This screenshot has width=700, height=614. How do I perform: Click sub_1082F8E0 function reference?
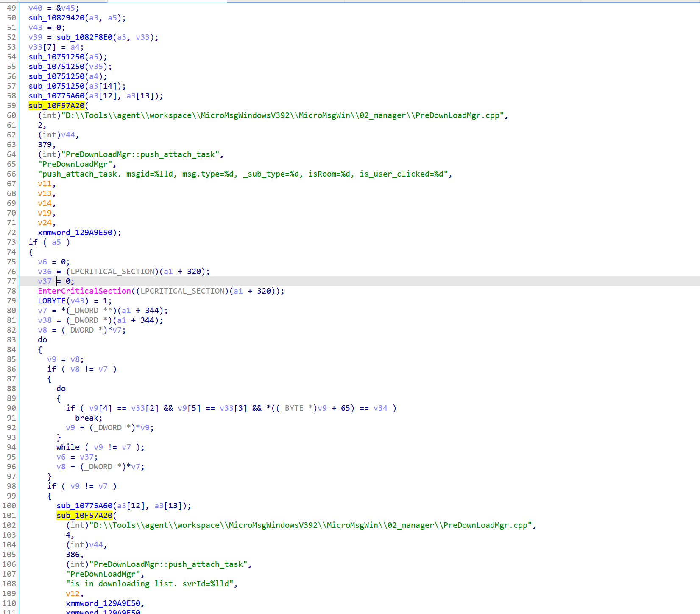tap(84, 37)
